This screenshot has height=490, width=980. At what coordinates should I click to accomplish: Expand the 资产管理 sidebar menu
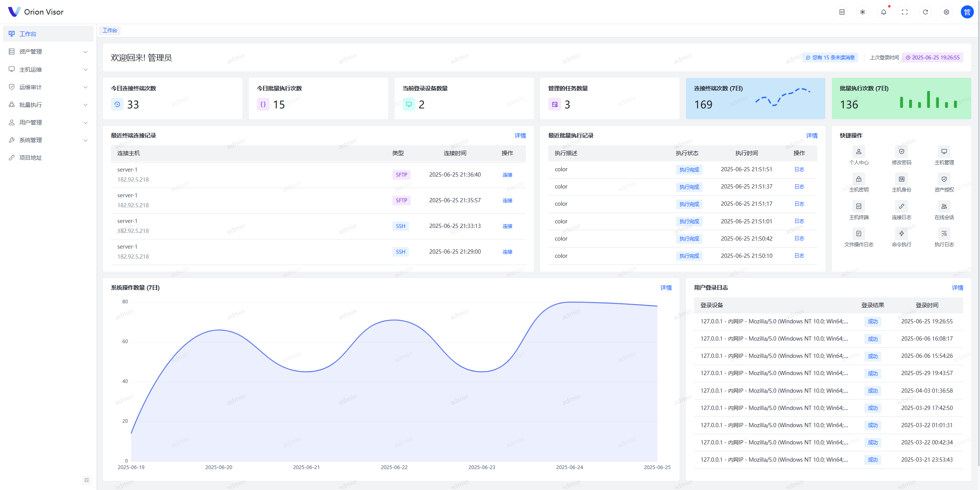(48, 52)
